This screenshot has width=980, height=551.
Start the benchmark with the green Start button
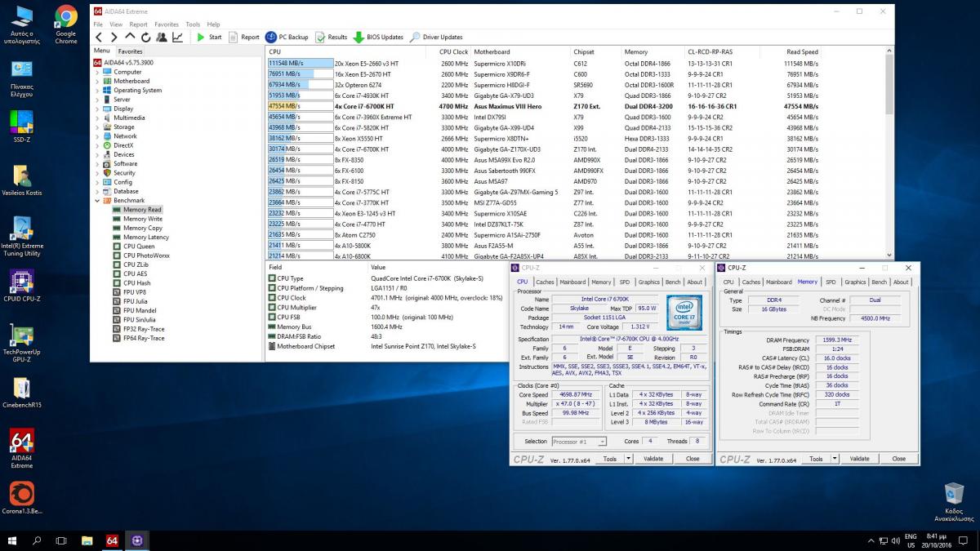[x=209, y=37]
